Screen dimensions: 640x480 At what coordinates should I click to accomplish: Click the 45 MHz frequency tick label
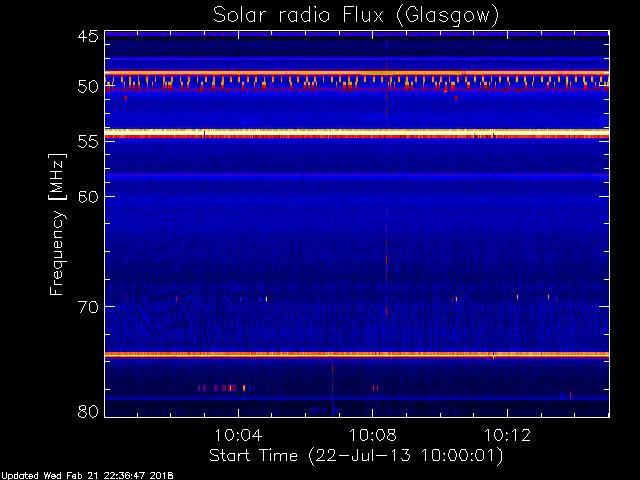pyautogui.click(x=87, y=37)
